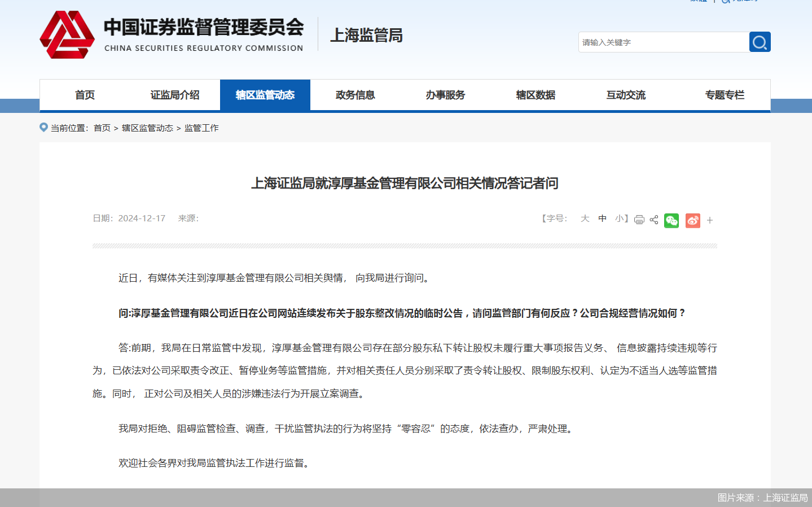Image resolution: width=812 pixels, height=507 pixels.
Task: Focus the keyword search input field
Action: pyautogui.click(x=663, y=42)
